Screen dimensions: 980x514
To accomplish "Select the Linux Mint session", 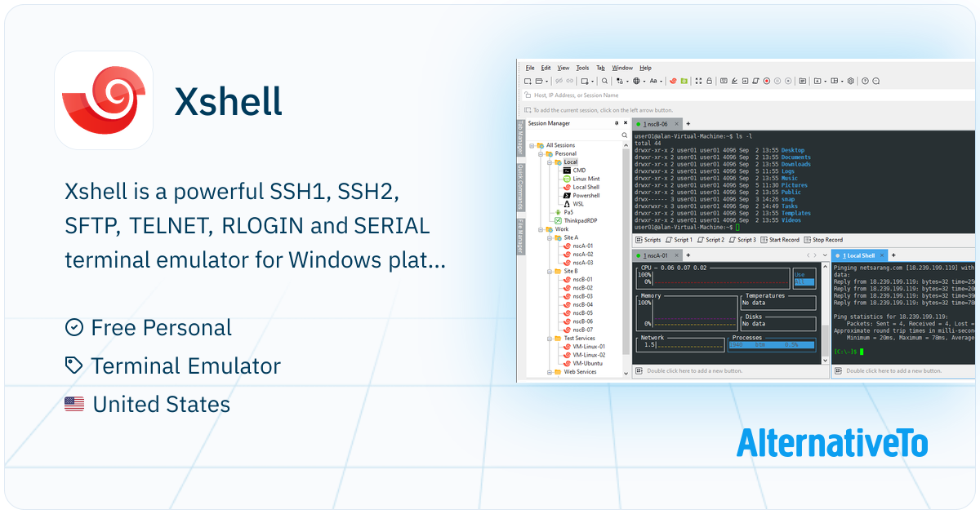I will pyautogui.click(x=580, y=179).
